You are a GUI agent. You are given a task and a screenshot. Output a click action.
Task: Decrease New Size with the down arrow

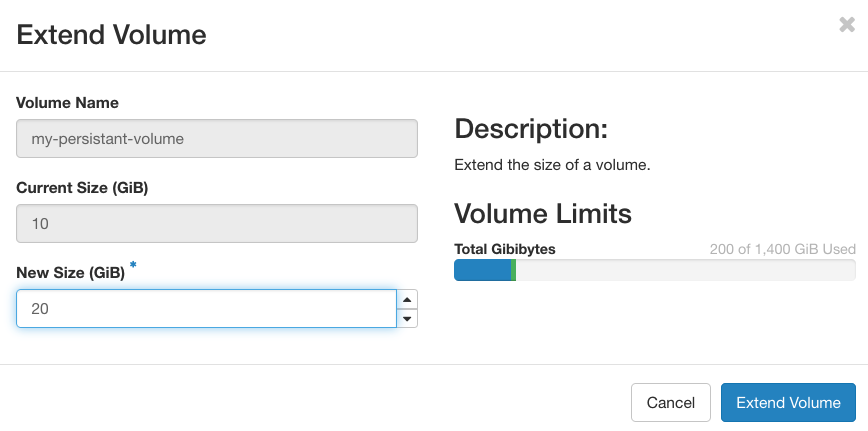coord(407,319)
